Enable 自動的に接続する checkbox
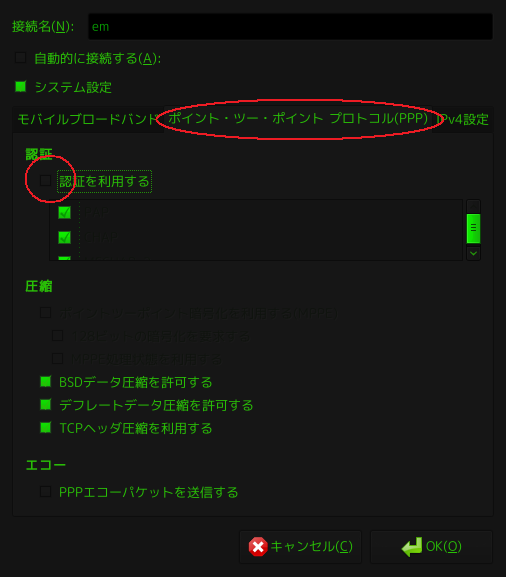Viewport: 506px width, 577px height. [21, 58]
